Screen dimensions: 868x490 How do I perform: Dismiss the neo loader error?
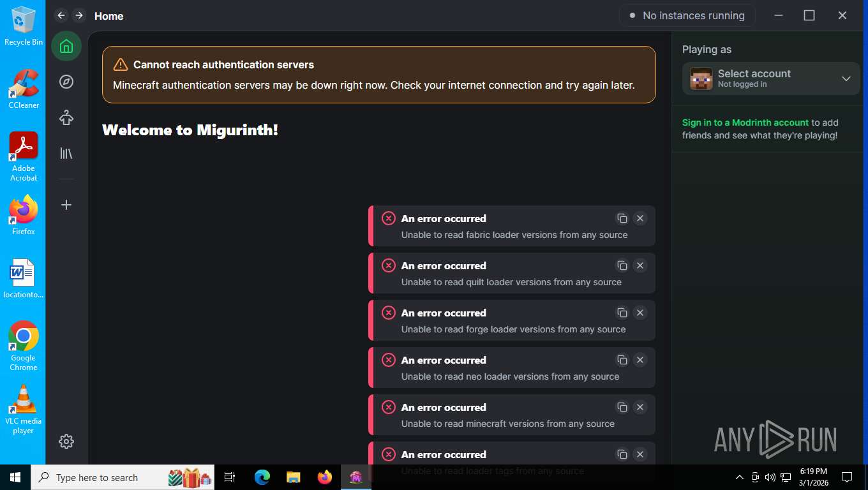(x=640, y=360)
